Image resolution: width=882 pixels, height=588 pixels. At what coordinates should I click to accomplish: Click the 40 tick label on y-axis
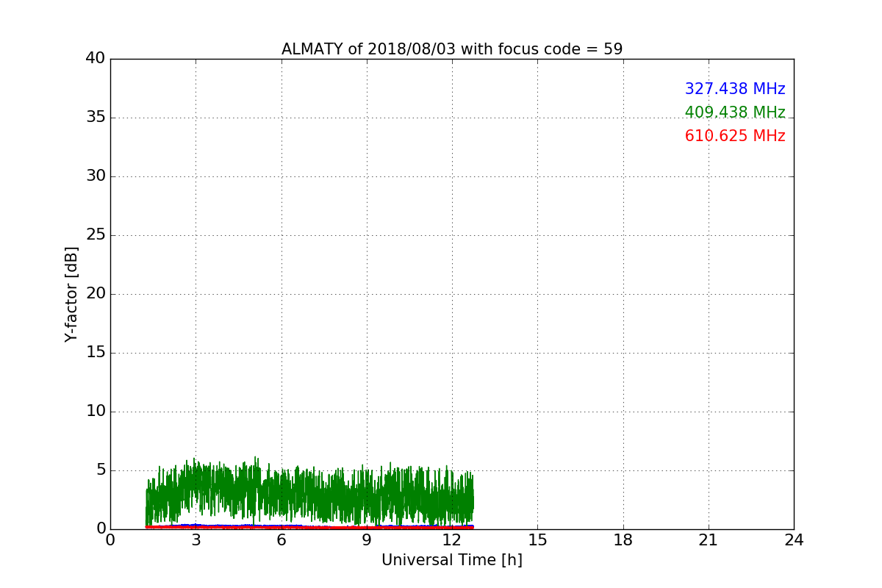96,59
